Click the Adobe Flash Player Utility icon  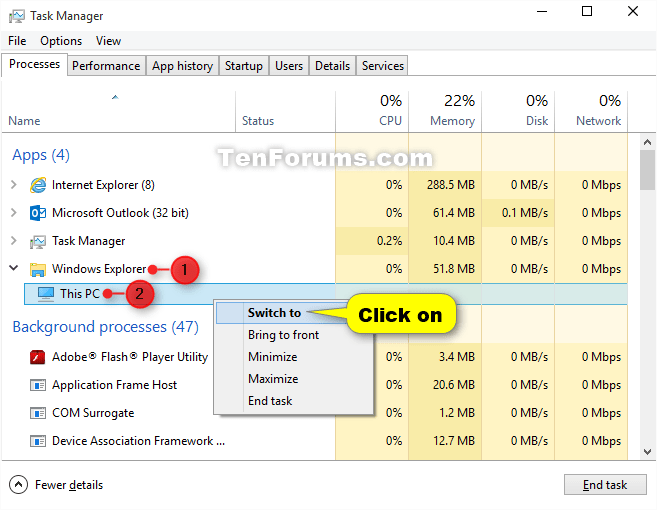click(x=38, y=357)
